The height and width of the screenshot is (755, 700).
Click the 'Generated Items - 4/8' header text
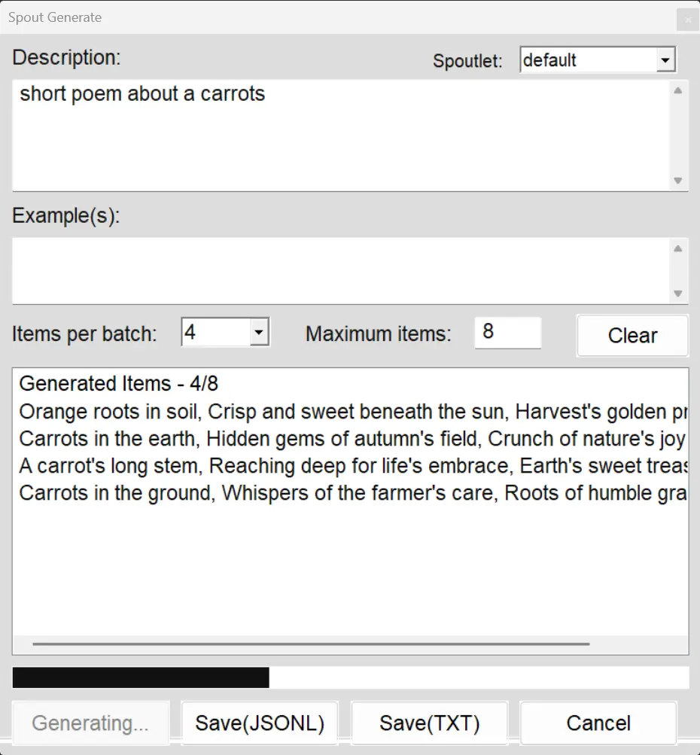tap(118, 384)
